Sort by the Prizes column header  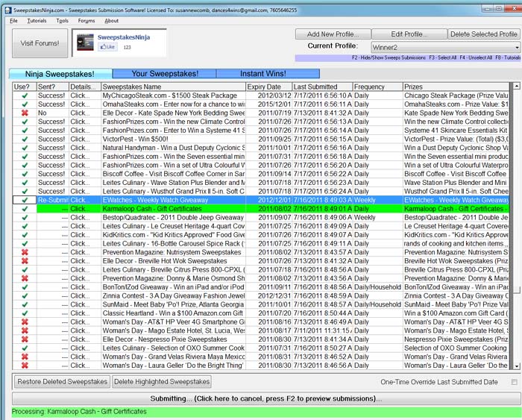(x=456, y=87)
